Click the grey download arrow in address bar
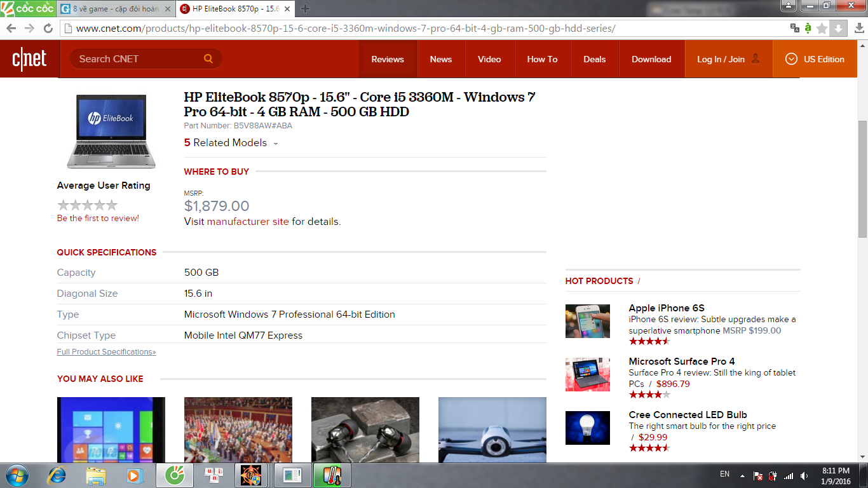Screen dimensions: 868x488 tap(838, 29)
